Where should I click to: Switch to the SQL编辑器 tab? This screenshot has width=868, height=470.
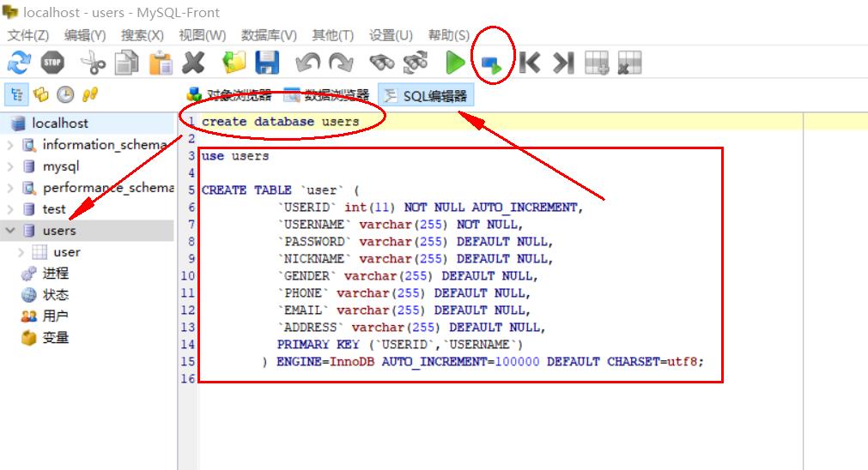pyautogui.click(x=426, y=96)
